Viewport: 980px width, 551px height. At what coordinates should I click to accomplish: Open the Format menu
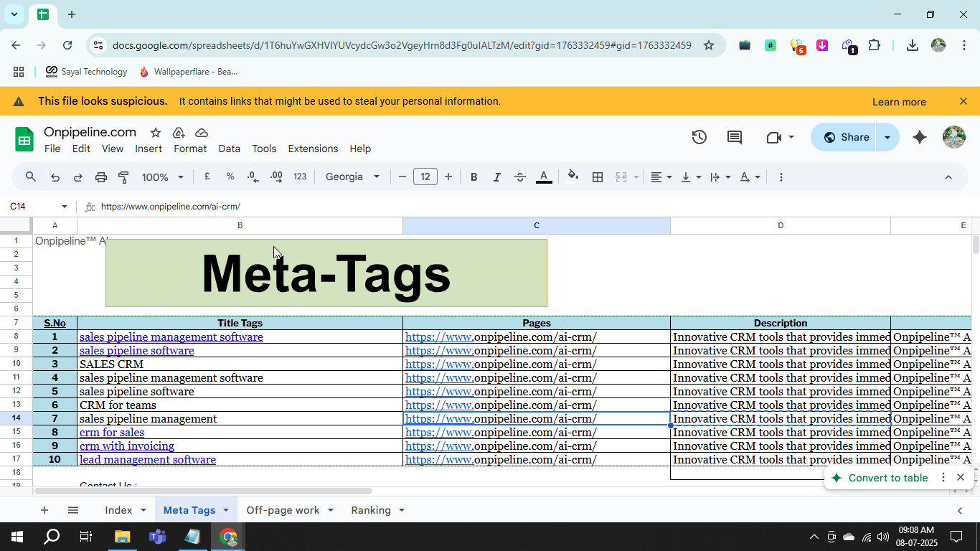pyautogui.click(x=190, y=149)
